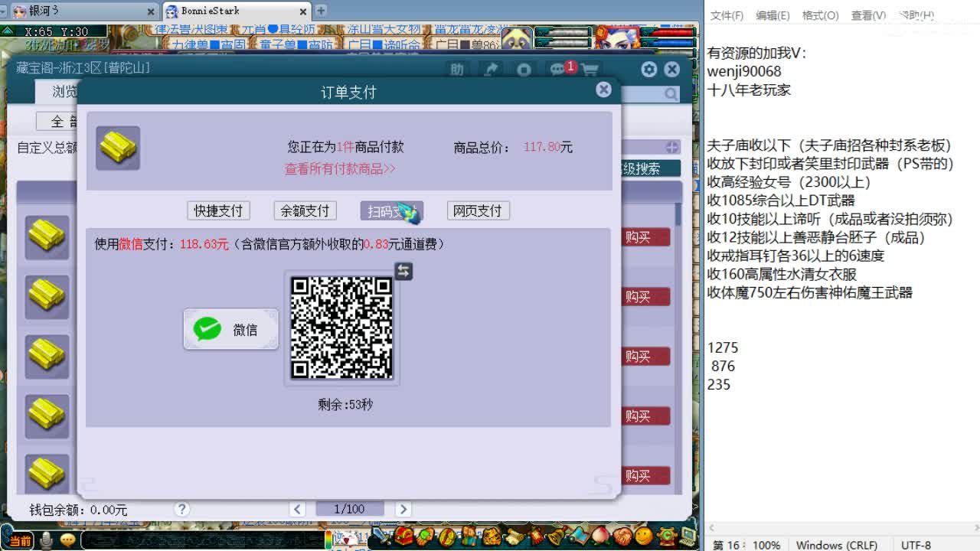The image size is (980, 551).
Task: Click the microphone voice icon
Action: pyautogui.click(x=47, y=540)
